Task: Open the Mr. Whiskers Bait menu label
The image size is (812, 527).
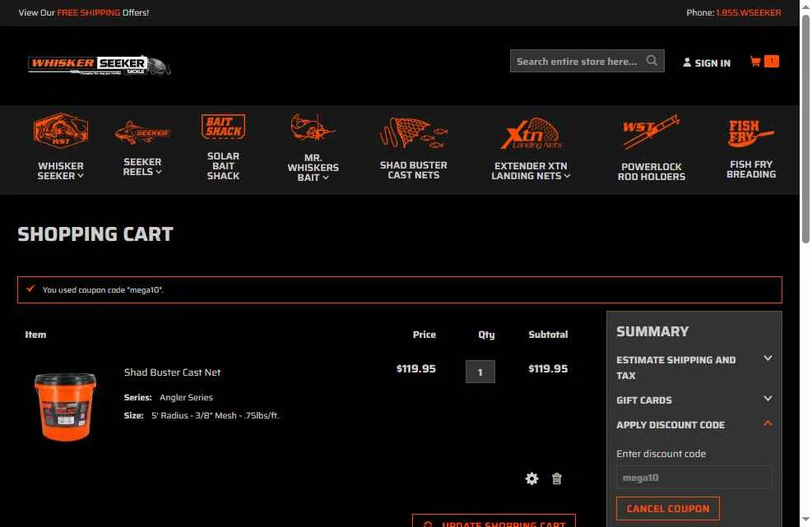Action: click(313, 167)
